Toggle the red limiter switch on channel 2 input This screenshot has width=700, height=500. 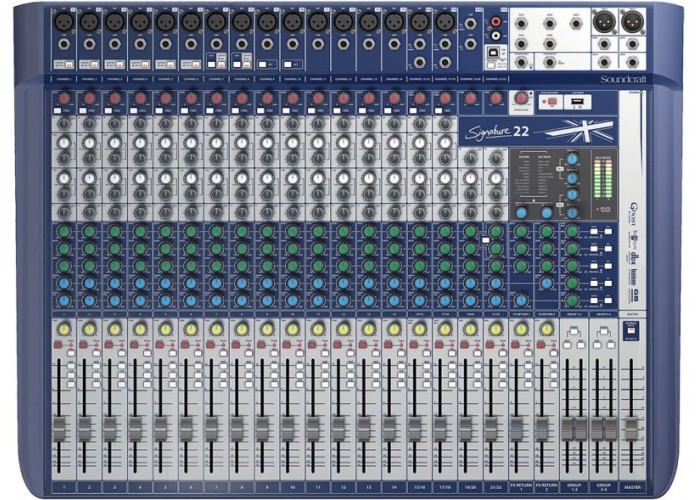point(95,65)
